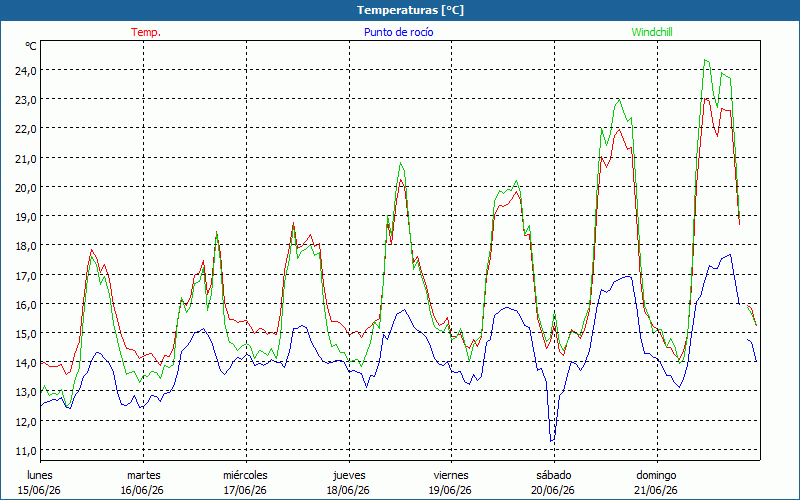
Task: Click the 20,0 y-axis value
Action: click(x=26, y=187)
